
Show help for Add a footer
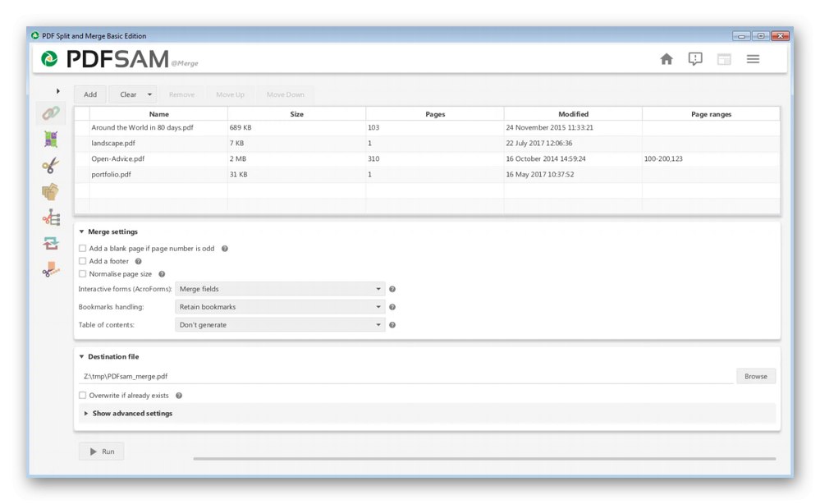[x=139, y=261]
